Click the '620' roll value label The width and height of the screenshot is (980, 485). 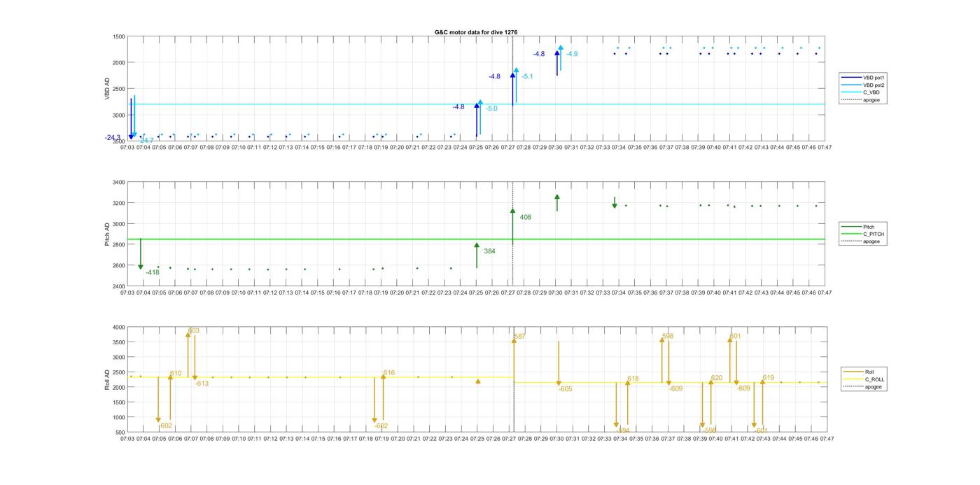[717, 378]
